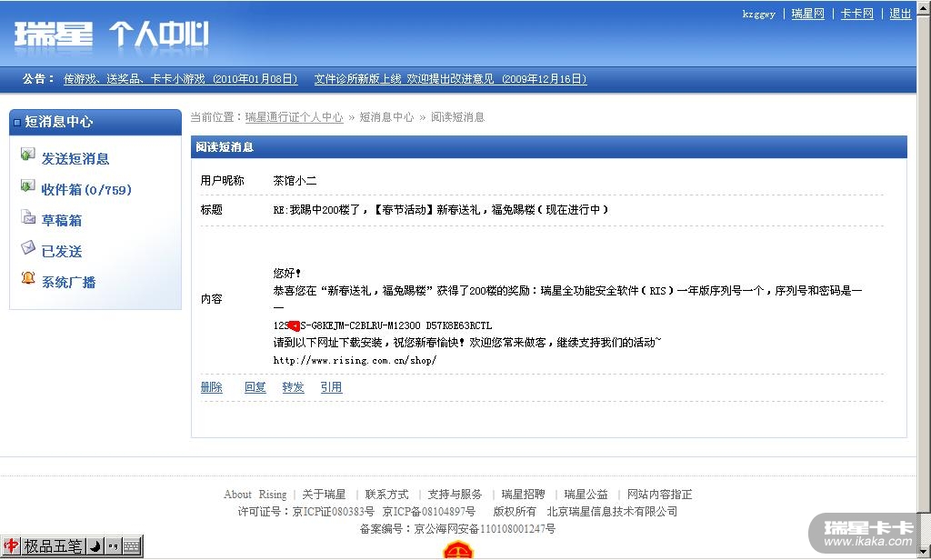
Task: Open 草稿箱 drafts folder
Action: (x=62, y=220)
